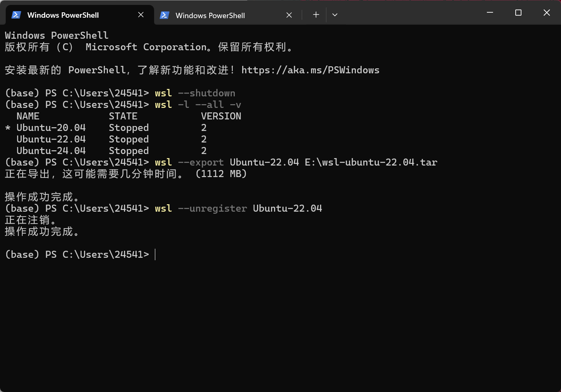
Task: Minimize the terminal window
Action: tap(490, 13)
